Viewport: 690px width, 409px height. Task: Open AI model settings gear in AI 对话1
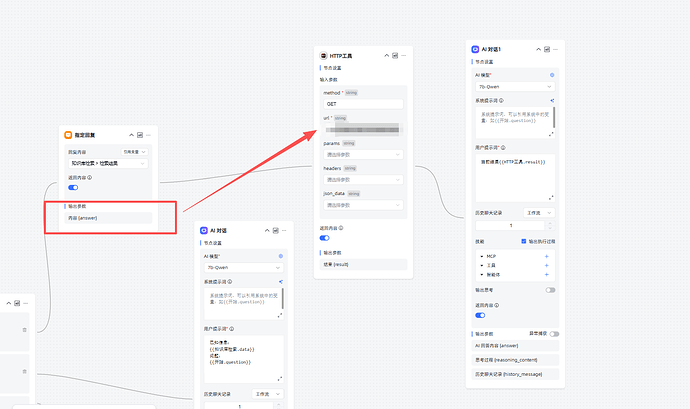(x=552, y=74)
